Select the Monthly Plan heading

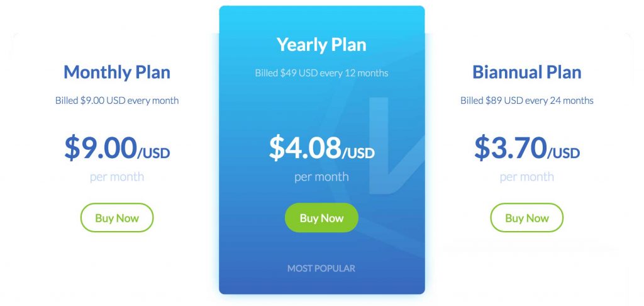(117, 72)
